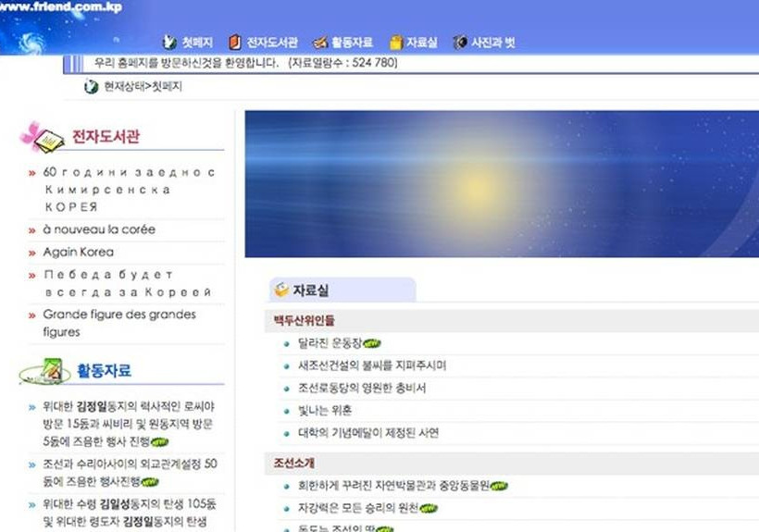The height and width of the screenshot is (532, 759).
Task: Click the butterfly book icon beside sidebar 전자도서관
Action: 42,137
